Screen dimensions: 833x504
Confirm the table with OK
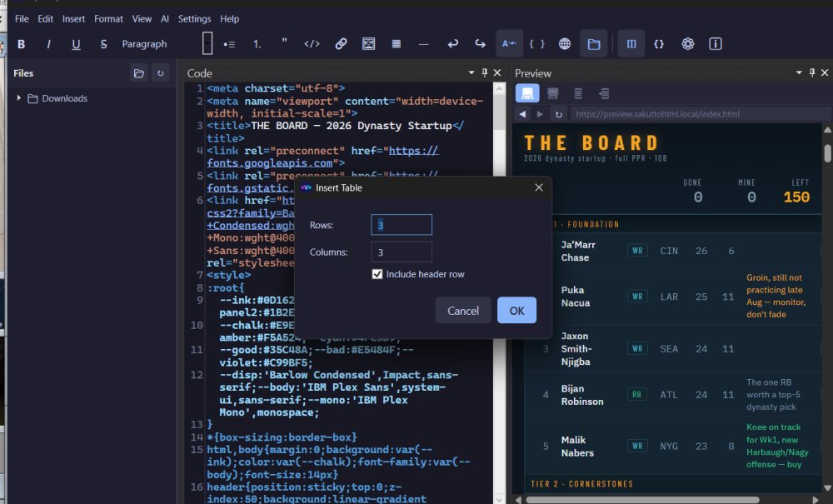click(516, 310)
